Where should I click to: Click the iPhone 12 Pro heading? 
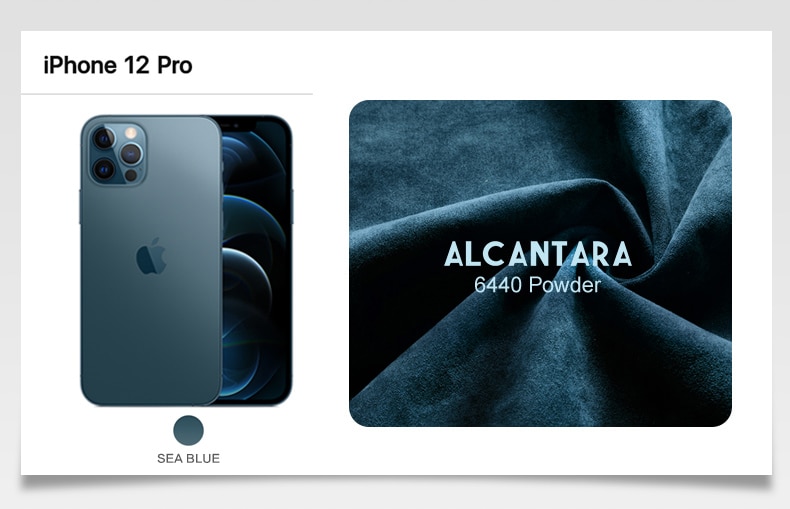point(118,66)
